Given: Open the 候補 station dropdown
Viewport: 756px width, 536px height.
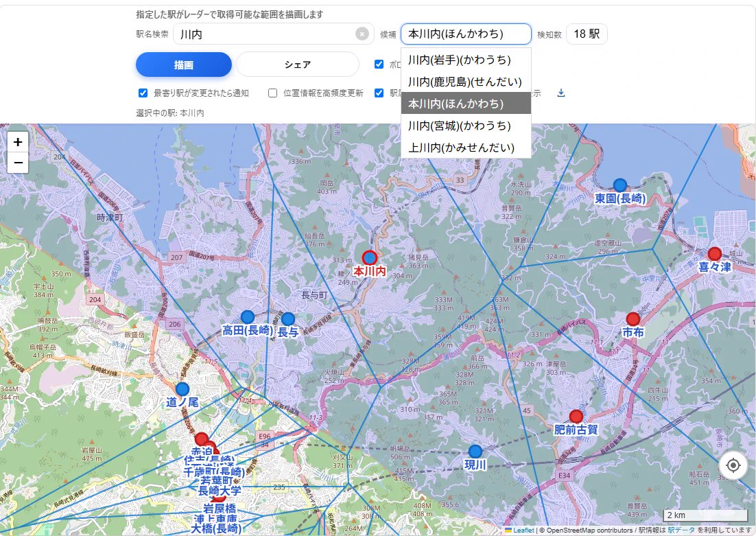Looking at the screenshot, I should pyautogui.click(x=466, y=34).
